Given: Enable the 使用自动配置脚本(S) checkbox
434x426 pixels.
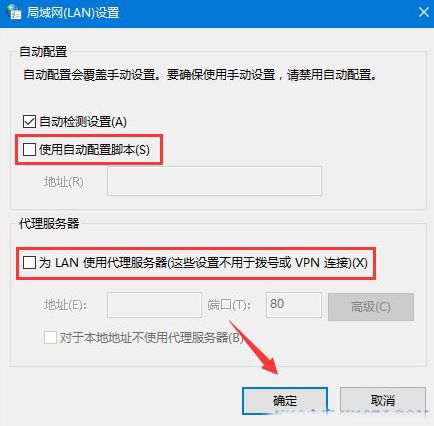Looking at the screenshot, I should tap(29, 149).
